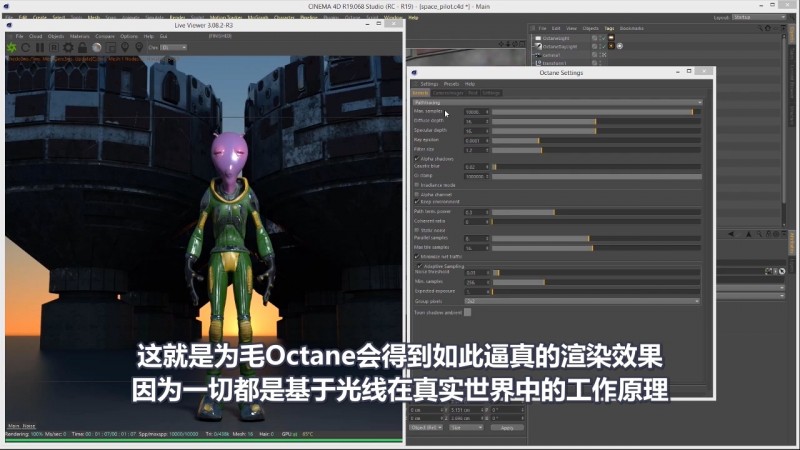Click the restart render circular arrow icon
The height and width of the screenshot is (450, 800).
(26, 47)
